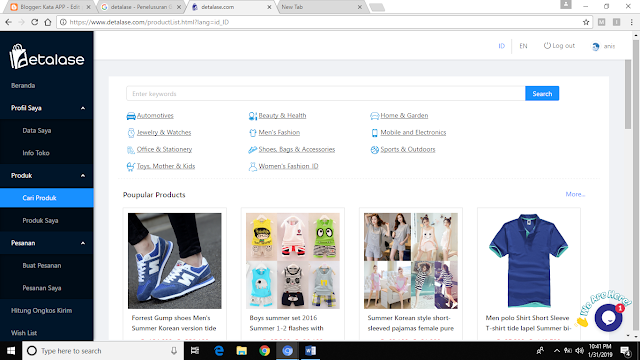Switch language to EN
640x360 pixels.
523,46
